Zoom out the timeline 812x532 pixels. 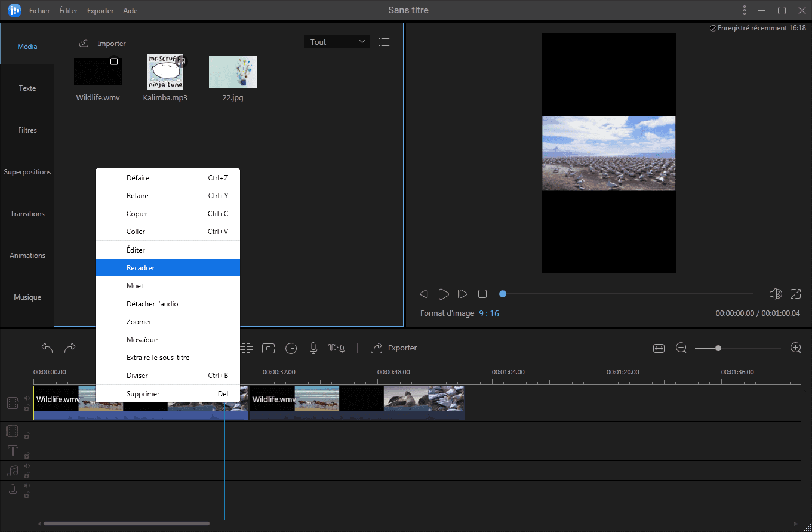(x=681, y=348)
